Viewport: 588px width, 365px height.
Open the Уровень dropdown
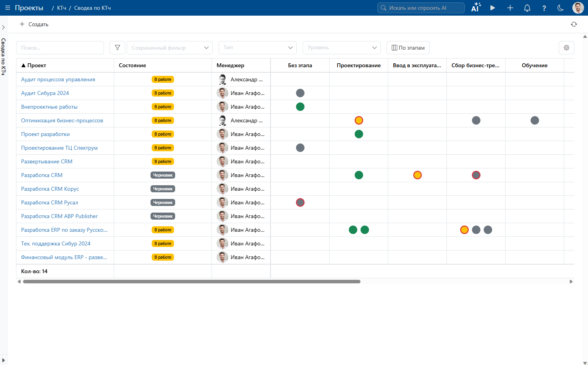[342, 48]
